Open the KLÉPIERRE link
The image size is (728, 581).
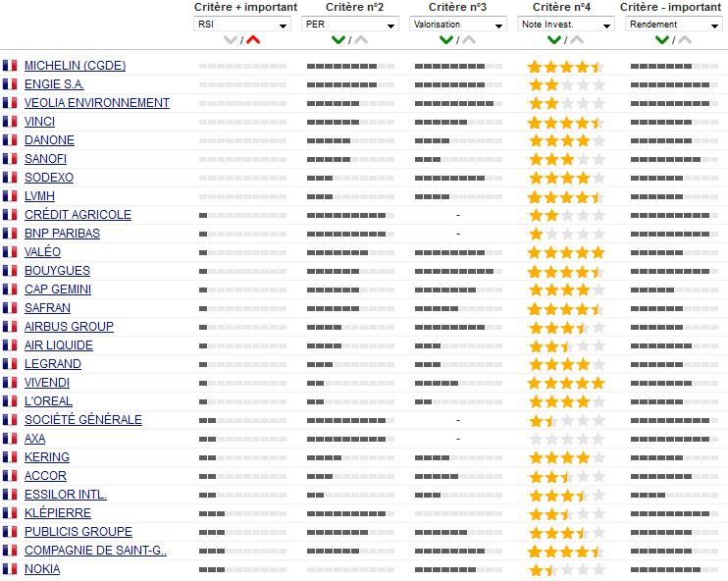58,512
